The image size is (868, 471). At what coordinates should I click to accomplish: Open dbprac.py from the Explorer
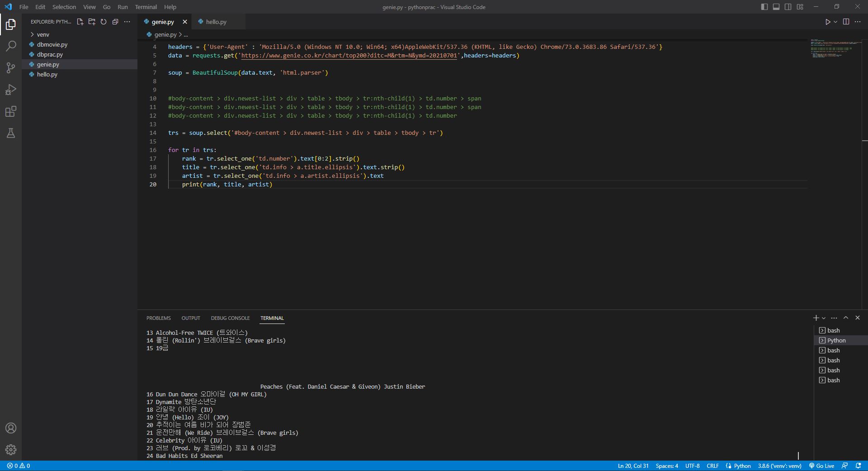[x=80, y=54]
